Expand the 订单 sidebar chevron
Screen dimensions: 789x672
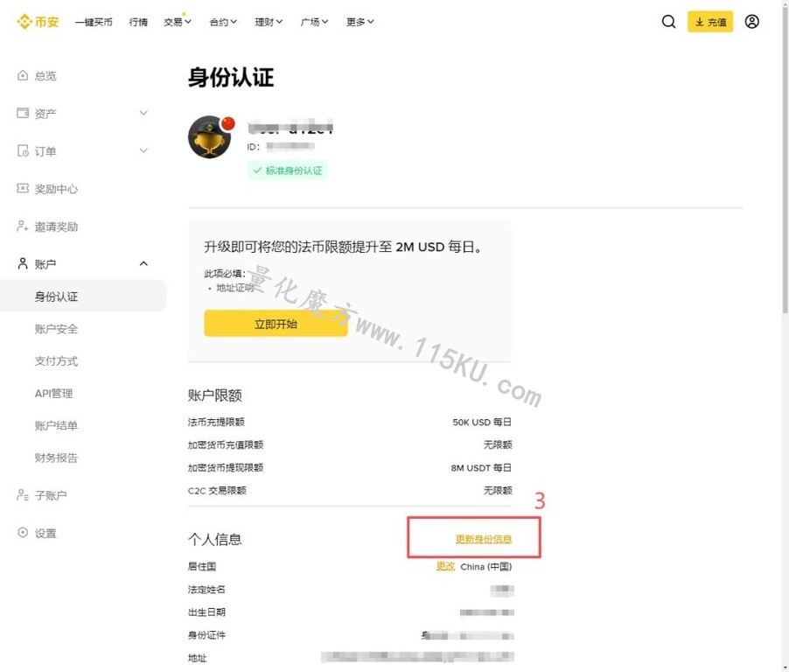[x=143, y=150]
